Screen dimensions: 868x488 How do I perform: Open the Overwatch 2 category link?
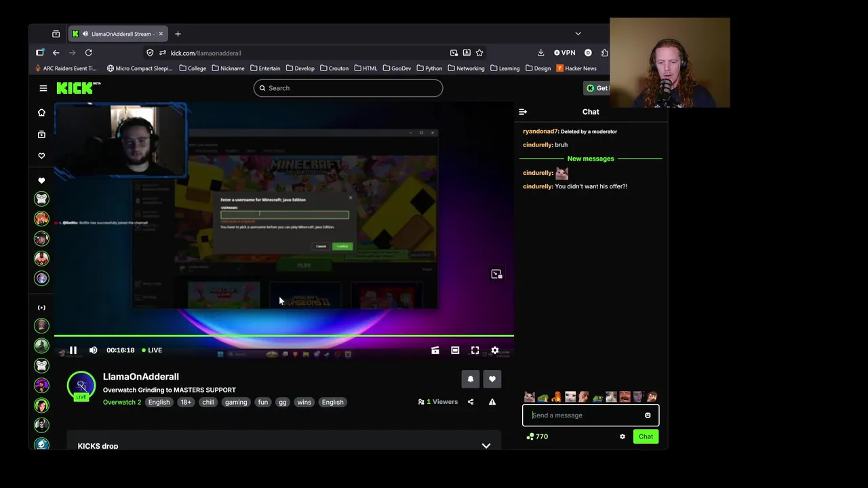122,403
